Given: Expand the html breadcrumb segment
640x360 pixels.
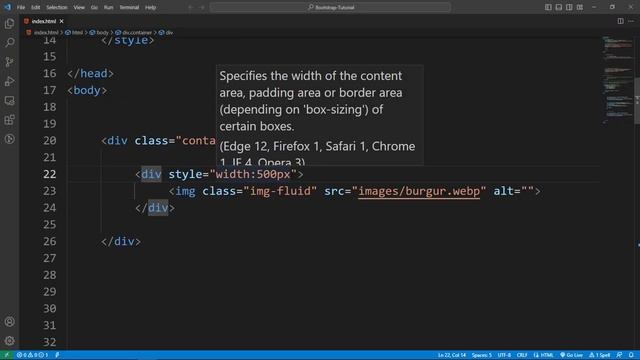Looking at the screenshot, I should (x=74, y=33).
